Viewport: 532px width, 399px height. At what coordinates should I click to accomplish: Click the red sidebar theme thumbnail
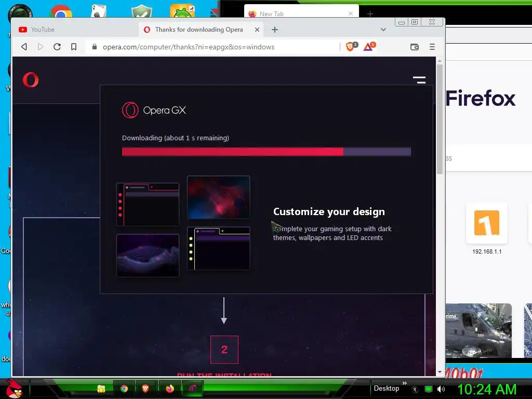148,204
